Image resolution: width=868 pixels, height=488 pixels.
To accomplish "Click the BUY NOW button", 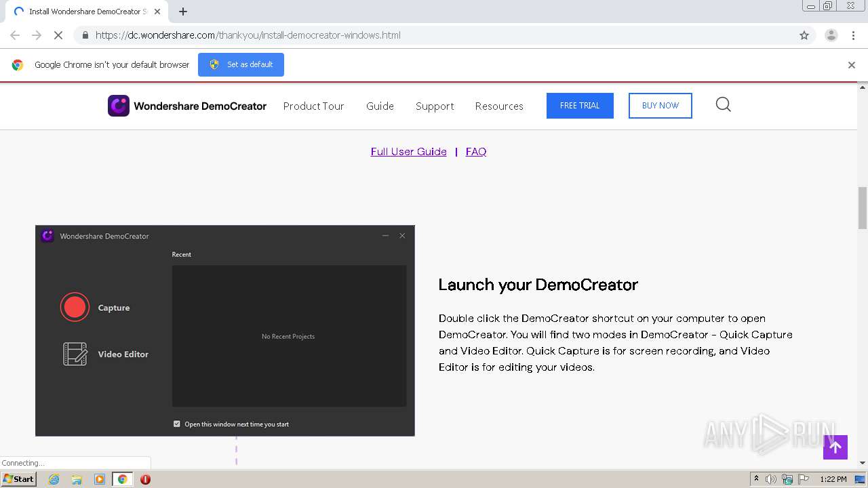I will click(x=660, y=106).
